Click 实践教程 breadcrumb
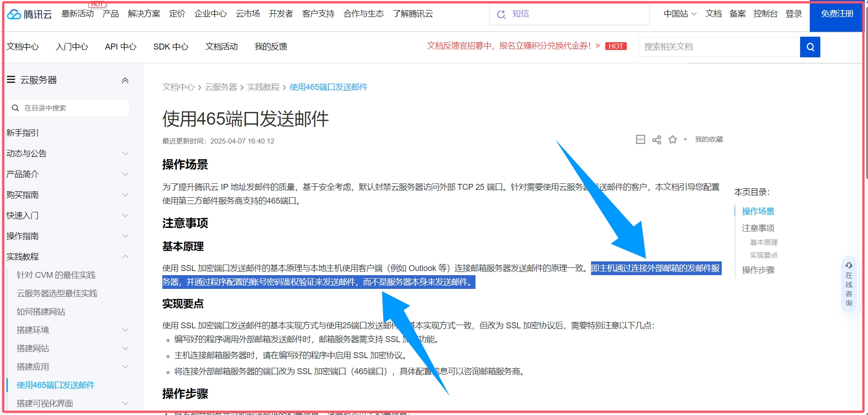The height and width of the screenshot is (415, 868). (263, 87)
